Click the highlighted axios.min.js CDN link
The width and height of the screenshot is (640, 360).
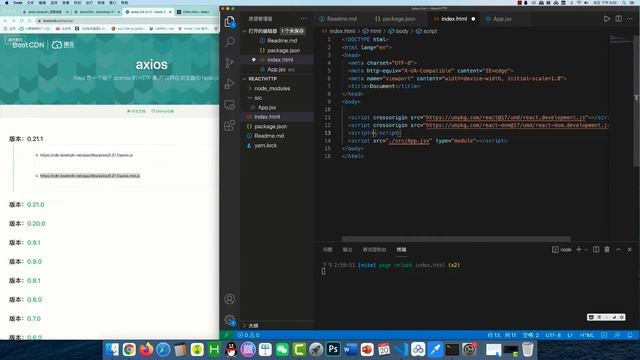[x=90, y=176]
